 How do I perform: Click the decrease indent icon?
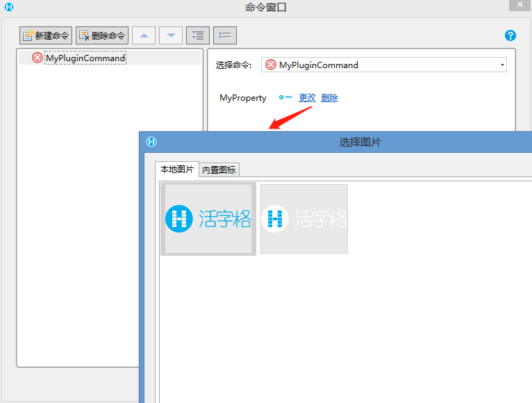click(x=225, y=35)
